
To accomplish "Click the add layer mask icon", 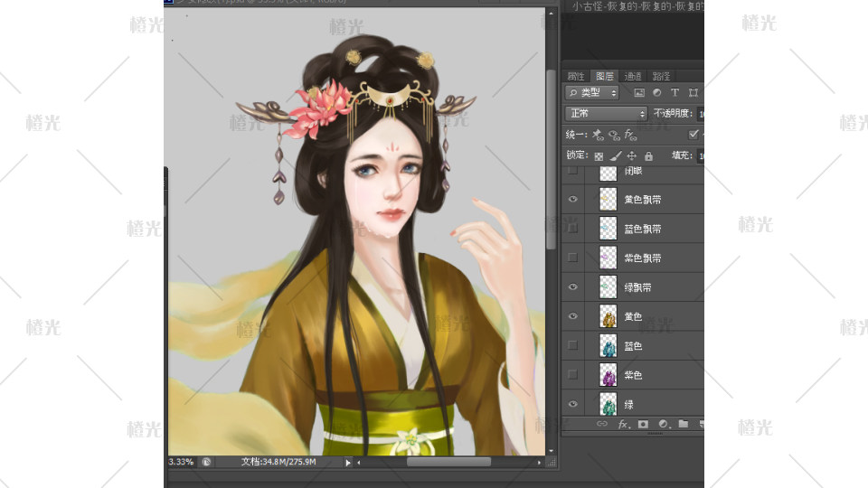I will click(x=643, y=423).
